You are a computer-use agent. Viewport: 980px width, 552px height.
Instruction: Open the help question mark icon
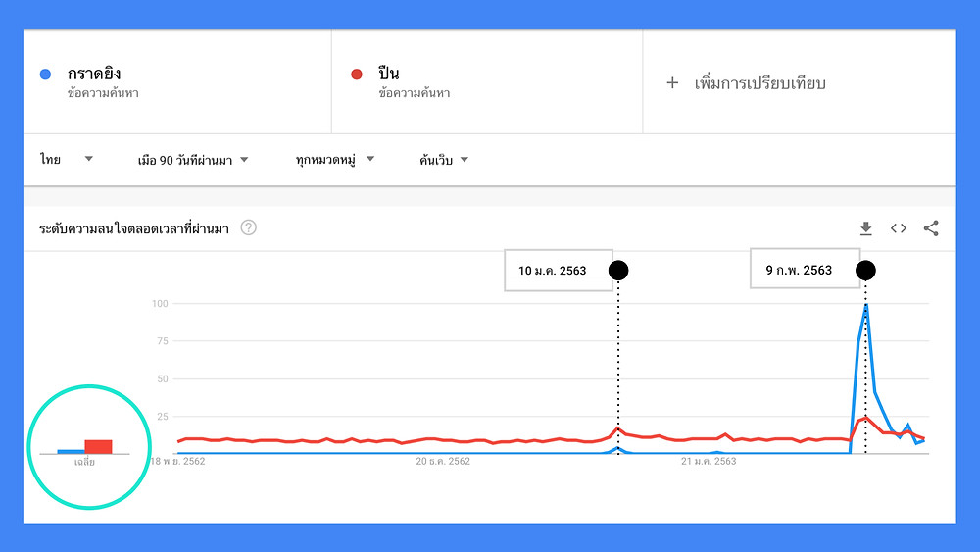[248, 227]
